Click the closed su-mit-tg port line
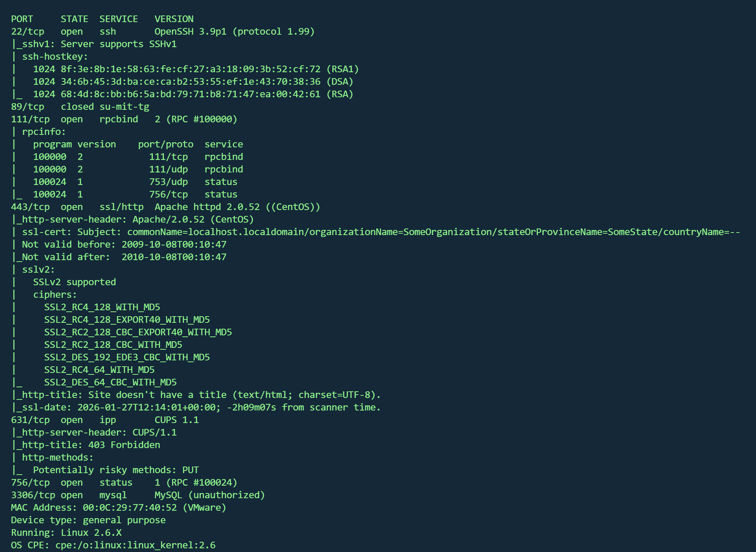 (x=80, y=107)
